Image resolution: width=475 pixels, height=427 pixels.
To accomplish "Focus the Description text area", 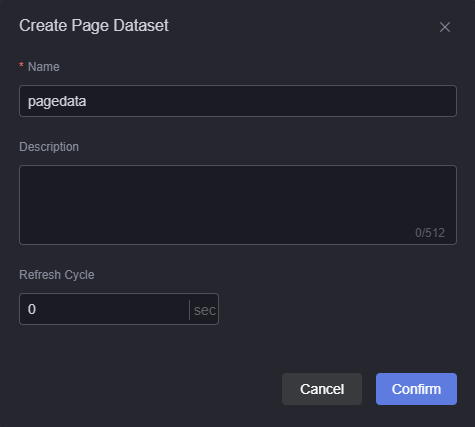I will (238, 205).
